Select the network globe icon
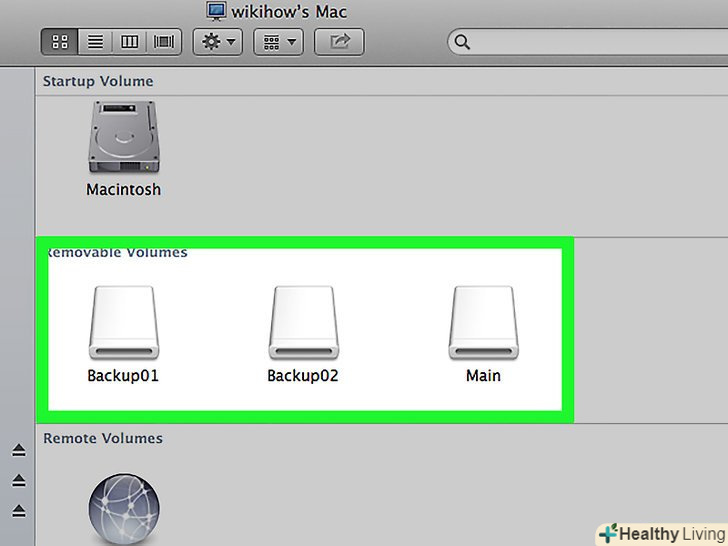This screenshot has height=546, width=728. pyautogui.click(x=124, y=509)
